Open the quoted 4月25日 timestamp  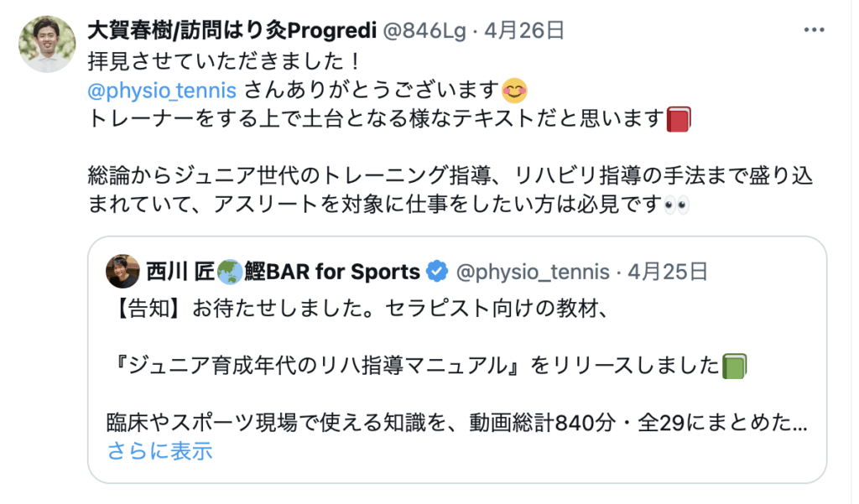point(668,272)
